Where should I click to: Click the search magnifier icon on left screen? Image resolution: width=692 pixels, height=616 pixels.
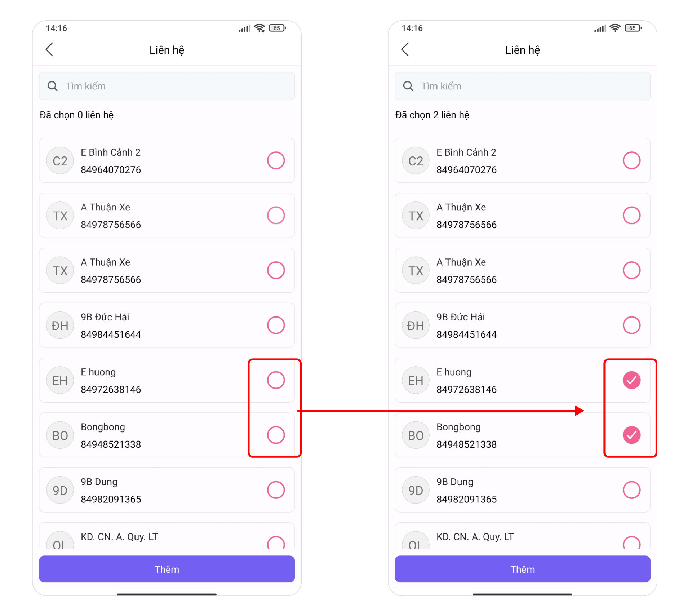(53, 86)
